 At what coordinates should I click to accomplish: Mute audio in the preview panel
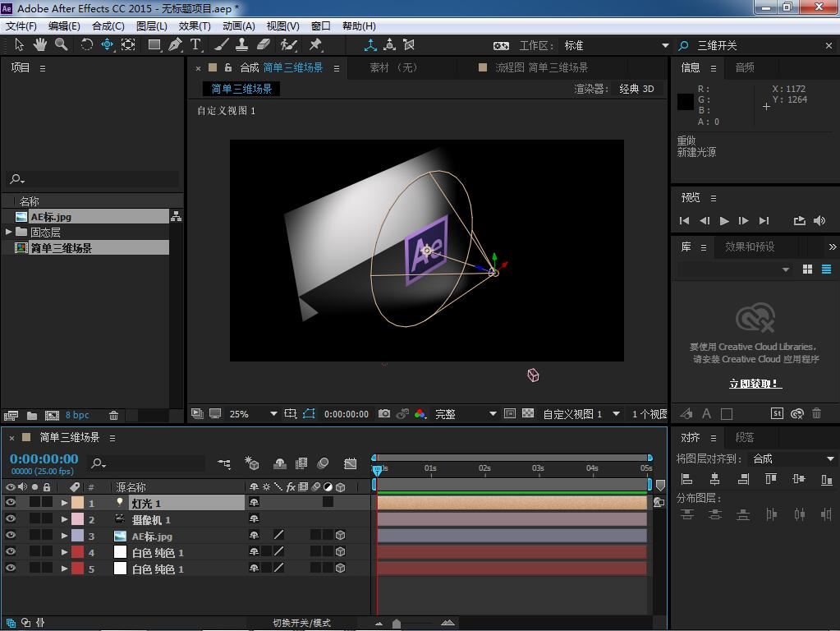(x=819, y=221)
